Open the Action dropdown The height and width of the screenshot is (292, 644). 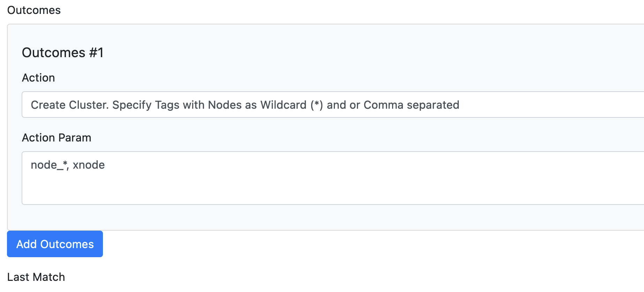tap(331, 105)
